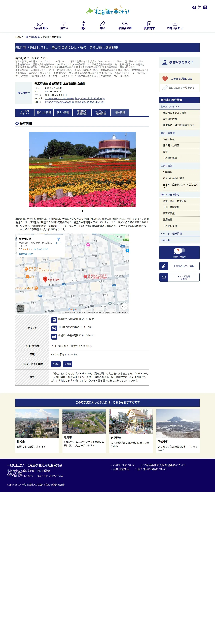This screenshot has width=215, height=644.
Task: Open the LINE icon in header
Action: click(x=205, y=8)
